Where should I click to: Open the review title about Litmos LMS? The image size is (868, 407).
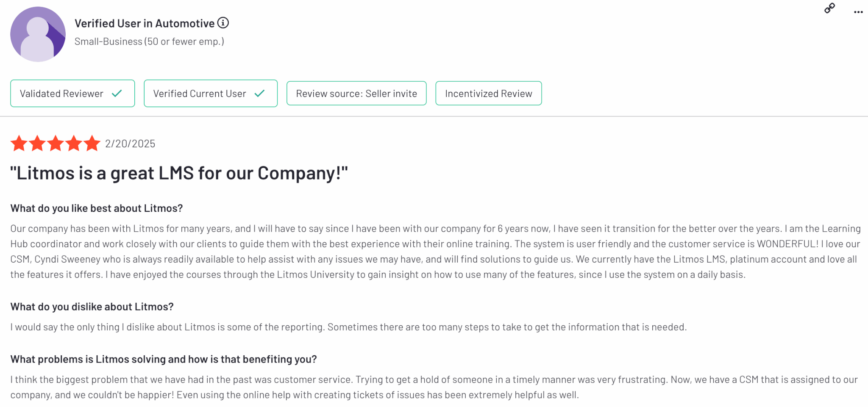tap(179, 173)
